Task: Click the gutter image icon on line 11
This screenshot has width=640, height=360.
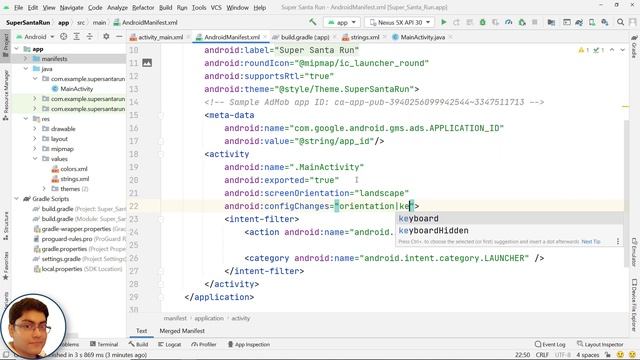Action: click(x=147, y=63)
